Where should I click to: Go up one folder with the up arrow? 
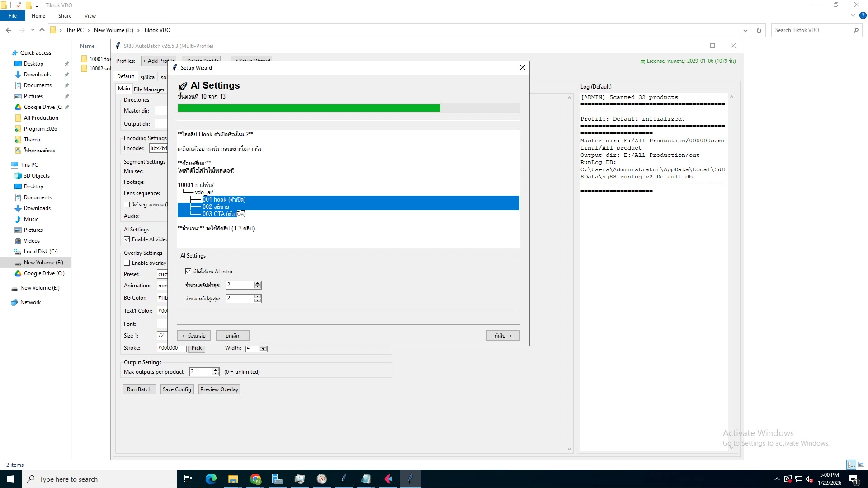pyautogui.click(x=42, y=30)
